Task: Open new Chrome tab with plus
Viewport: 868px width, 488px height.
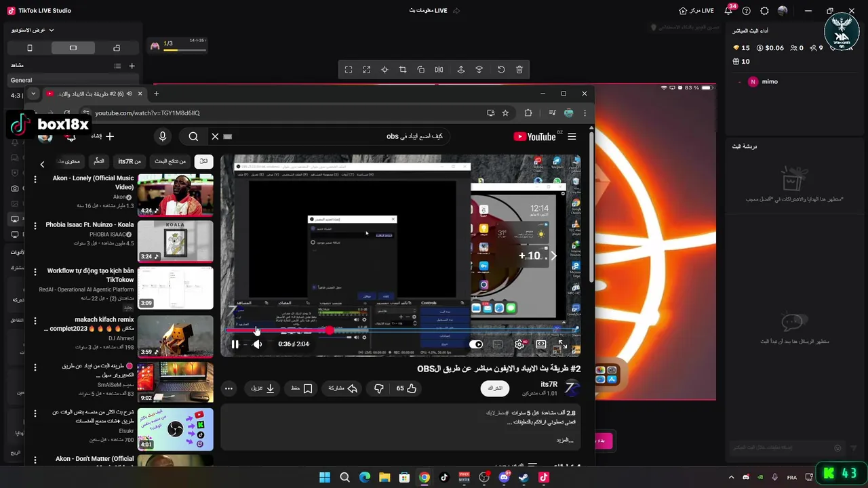Action: pos(156,94)
